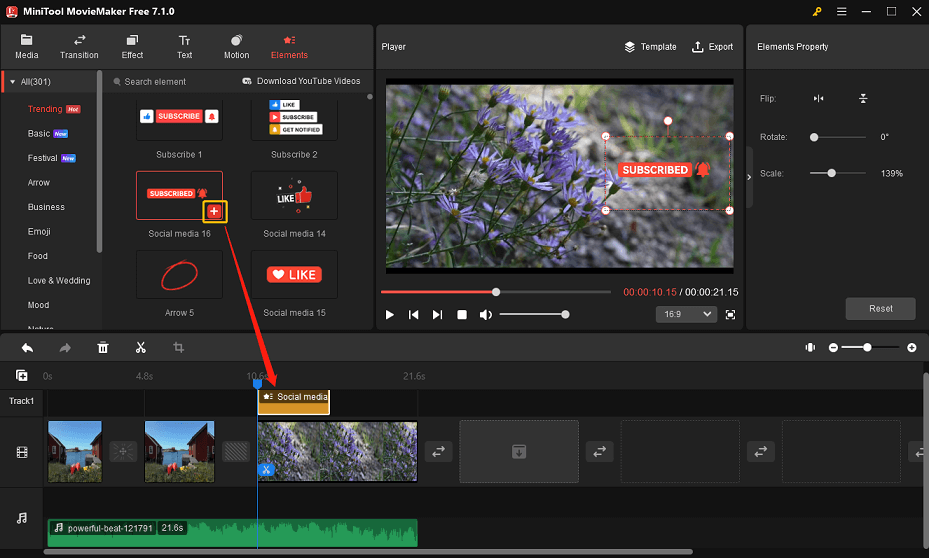Image resolution: width=929 pixels, height=558 pixels.
Task: Select the Food category
Action: [37, 256]
